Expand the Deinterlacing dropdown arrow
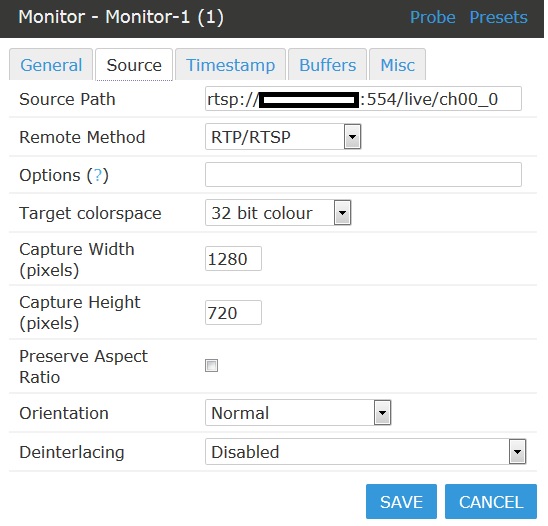This screenshot has width=548, height=526. 517,452
